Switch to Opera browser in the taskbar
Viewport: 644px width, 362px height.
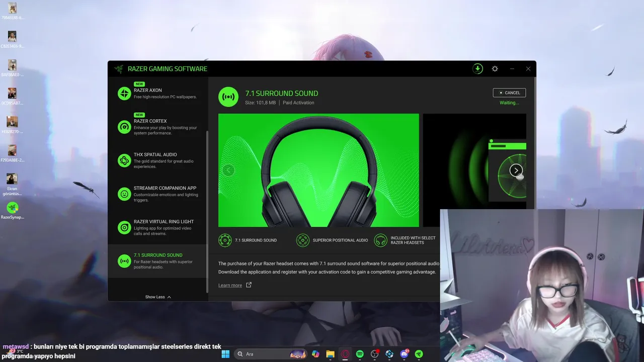[345, 354]
